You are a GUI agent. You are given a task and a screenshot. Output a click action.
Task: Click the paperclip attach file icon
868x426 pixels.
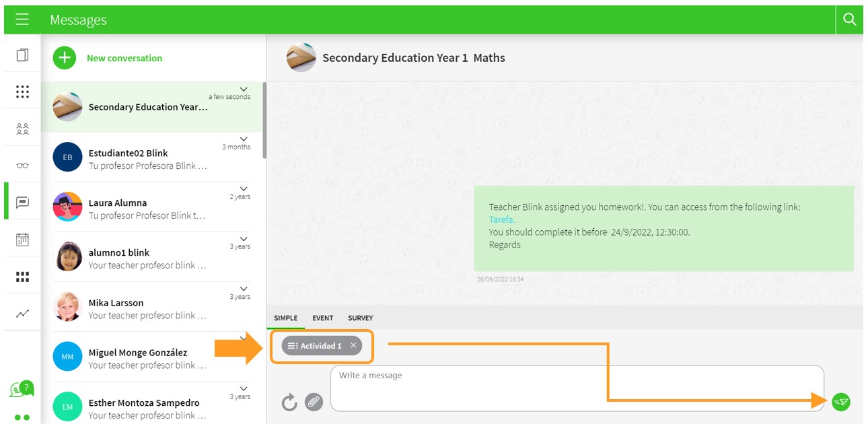(313, 402)
